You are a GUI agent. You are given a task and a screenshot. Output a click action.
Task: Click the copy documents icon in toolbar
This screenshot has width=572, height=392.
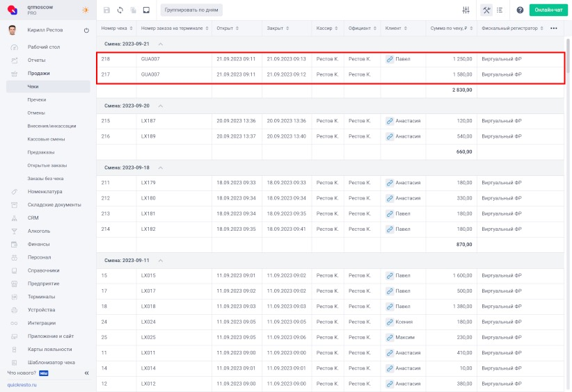[133, 10]
